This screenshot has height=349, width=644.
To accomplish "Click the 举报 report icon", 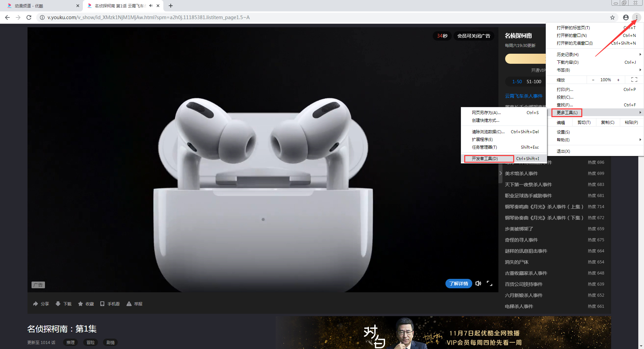I will (129, 304).
